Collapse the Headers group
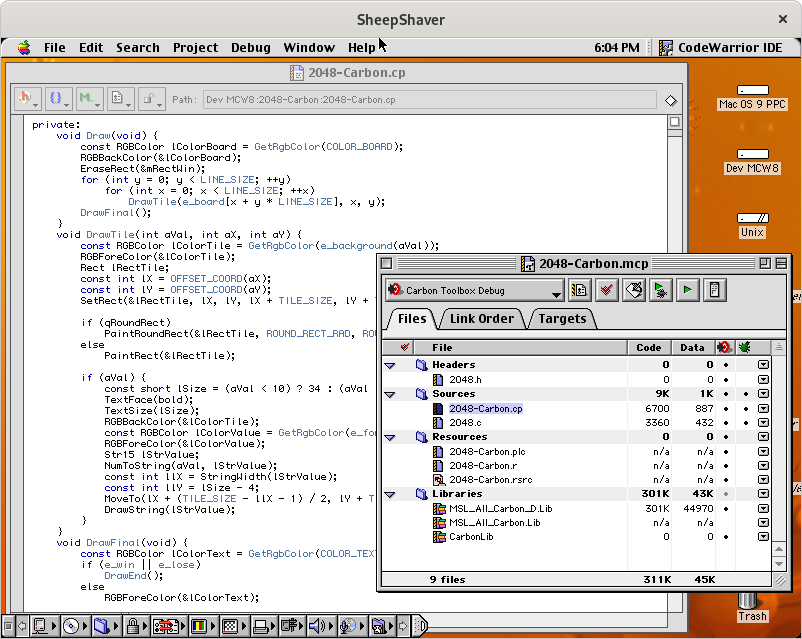The height and width of the screenshot is (639, 802). [x=390, y=365]
